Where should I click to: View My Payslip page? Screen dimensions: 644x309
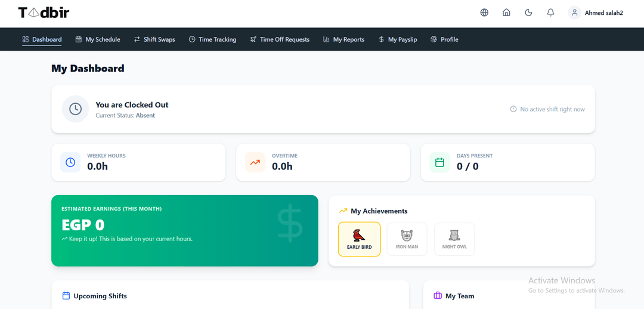click(398, 39)
